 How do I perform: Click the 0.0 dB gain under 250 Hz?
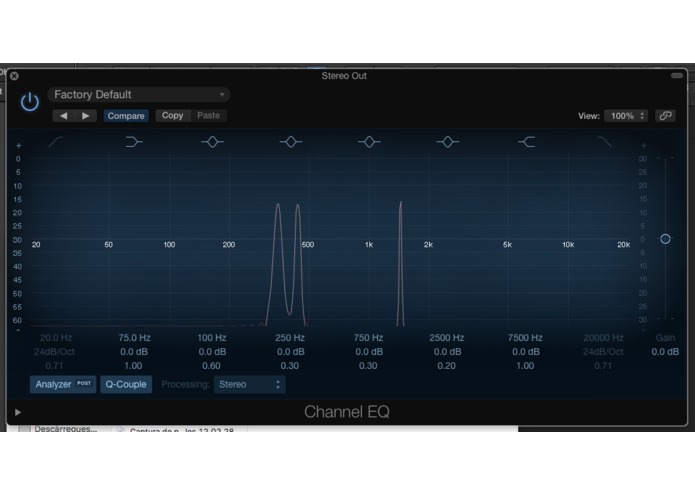291,352
